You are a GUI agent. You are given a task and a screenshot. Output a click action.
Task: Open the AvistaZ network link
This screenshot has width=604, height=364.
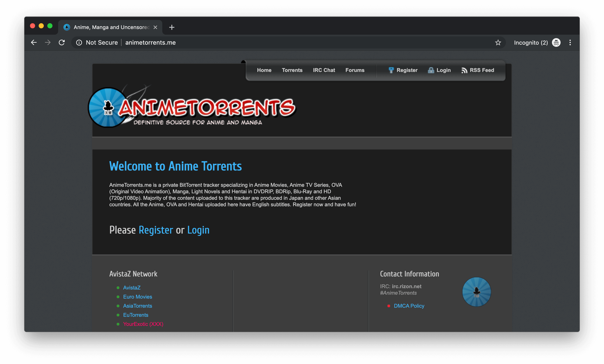(132, 288)
